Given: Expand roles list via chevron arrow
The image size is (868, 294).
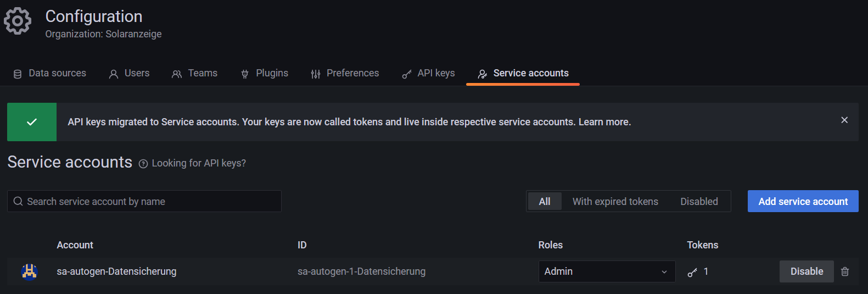Looking at the screenshot, I should tap(664, 272).
